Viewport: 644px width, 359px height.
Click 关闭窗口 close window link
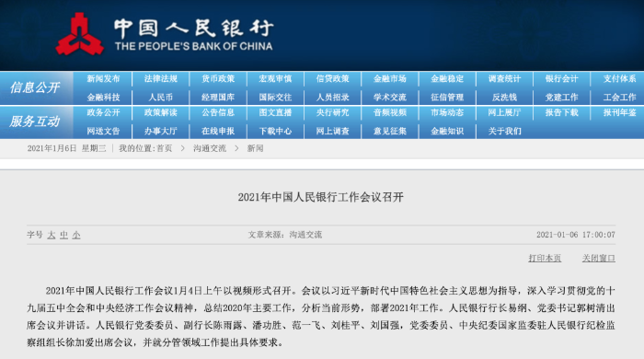point(598,258)
